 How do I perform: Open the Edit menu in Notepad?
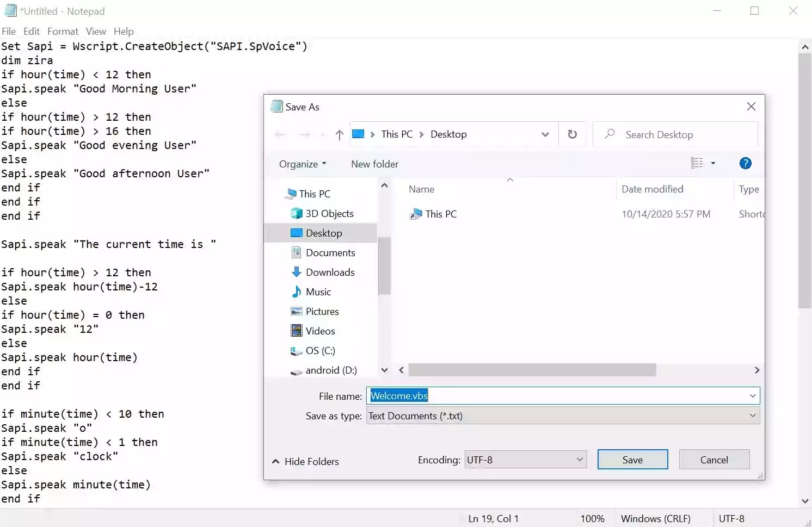coord(31,31)
